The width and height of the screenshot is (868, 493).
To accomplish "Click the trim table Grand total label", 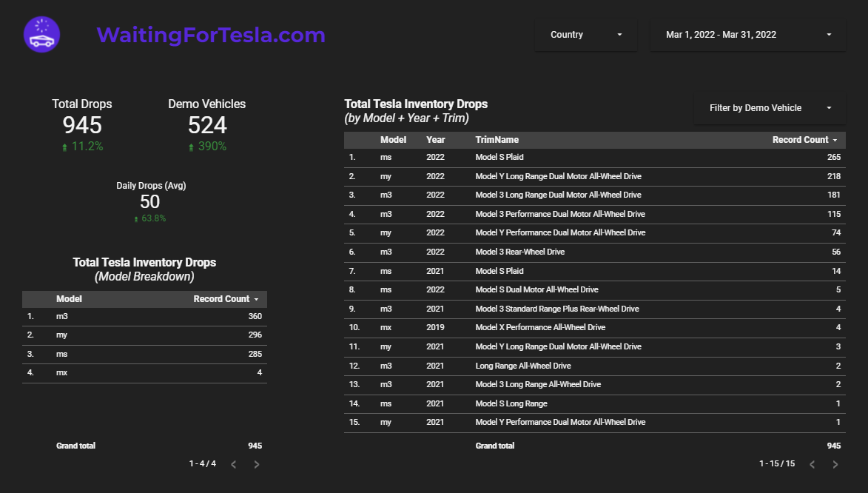I will coord(495,446).
